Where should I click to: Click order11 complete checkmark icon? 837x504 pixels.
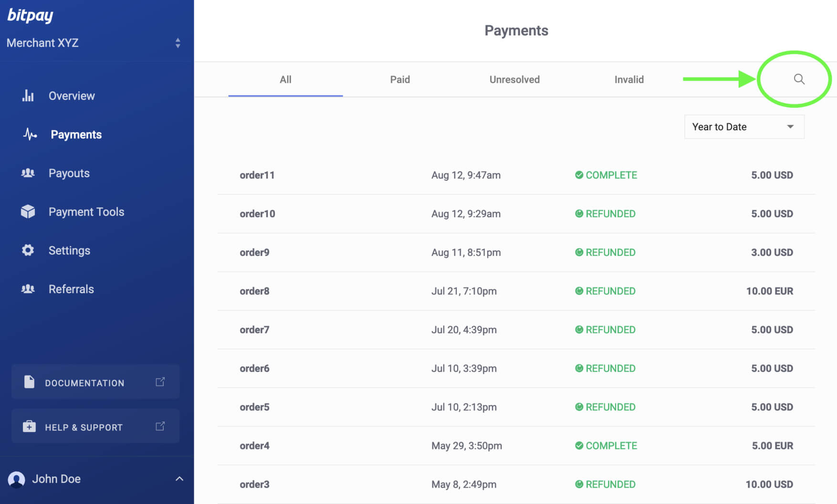pyautogui.click(x=579, y=175)
